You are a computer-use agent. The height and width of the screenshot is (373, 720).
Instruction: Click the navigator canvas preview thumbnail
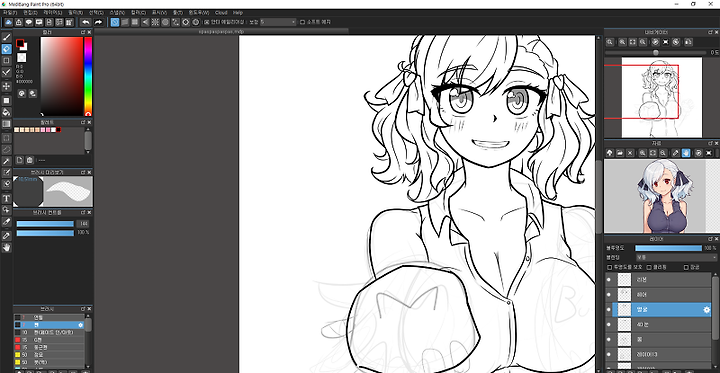(662, 97)
